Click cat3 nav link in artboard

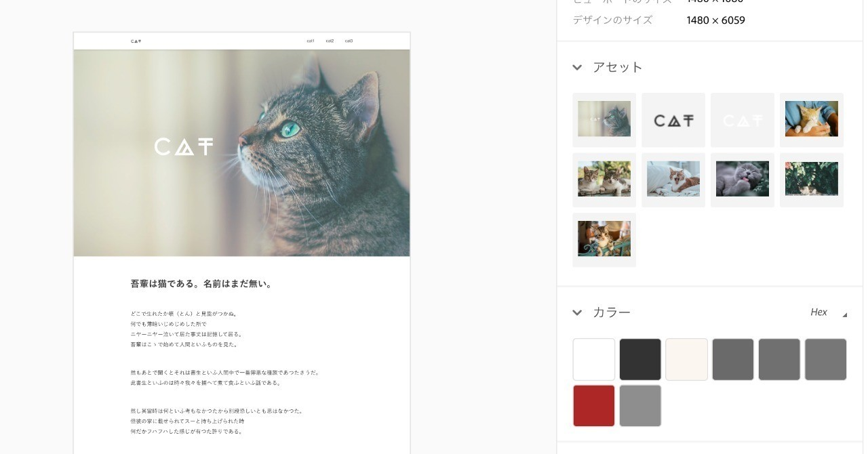coord(349,41)
